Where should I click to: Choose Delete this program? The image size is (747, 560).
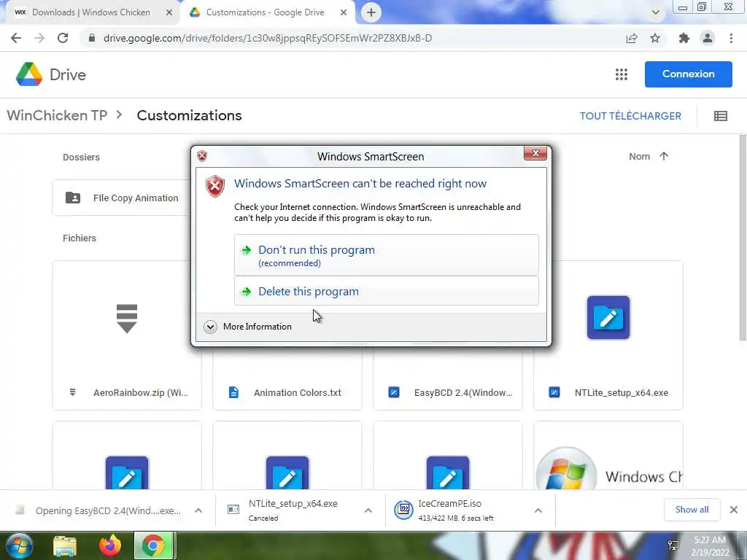[387, 291]
